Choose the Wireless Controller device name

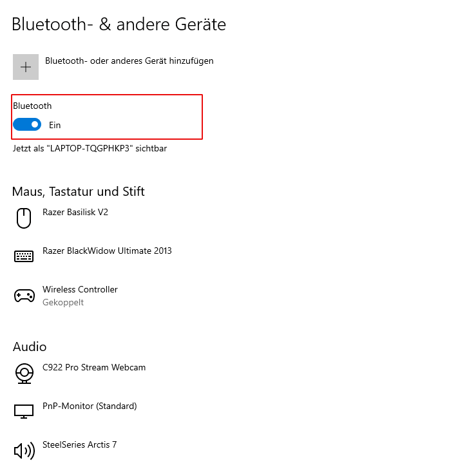[80, 289]
